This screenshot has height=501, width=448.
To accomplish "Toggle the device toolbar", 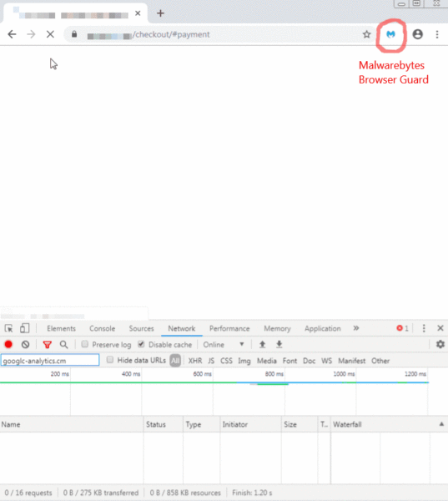I will tap(24, 328).
